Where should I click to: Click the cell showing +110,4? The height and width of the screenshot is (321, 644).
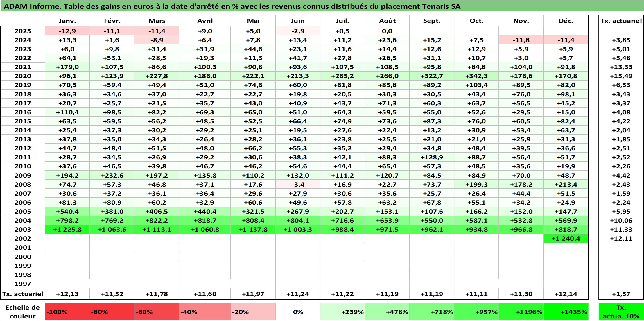tap(67, 112)
